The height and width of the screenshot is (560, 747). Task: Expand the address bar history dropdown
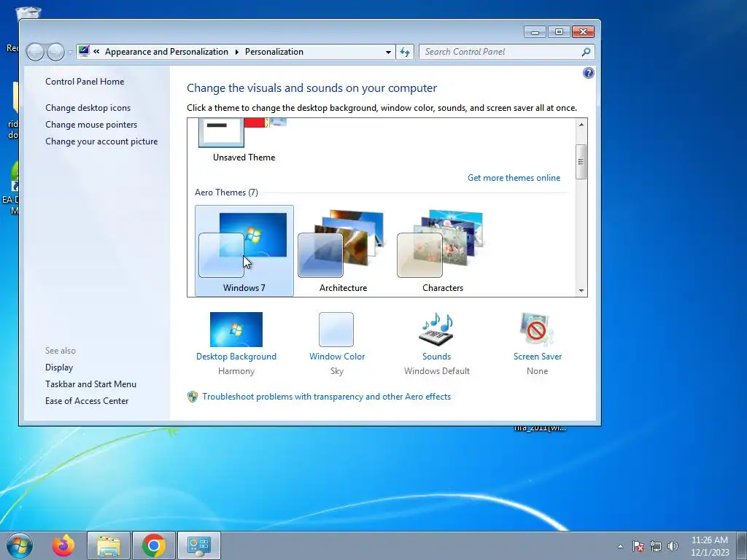click(388, 52)
